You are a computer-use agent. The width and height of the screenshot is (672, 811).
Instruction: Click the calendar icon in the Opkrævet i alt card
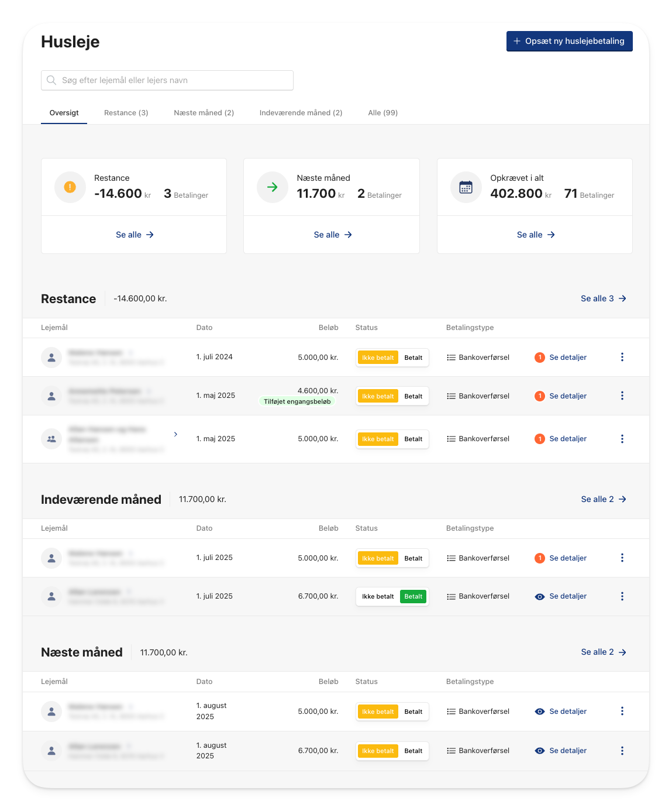(466, 187)
